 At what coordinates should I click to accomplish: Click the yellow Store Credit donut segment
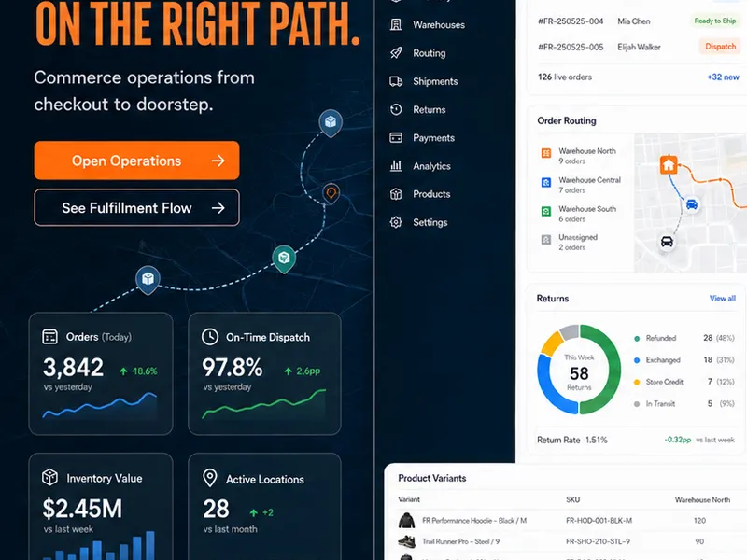point(552,343)
